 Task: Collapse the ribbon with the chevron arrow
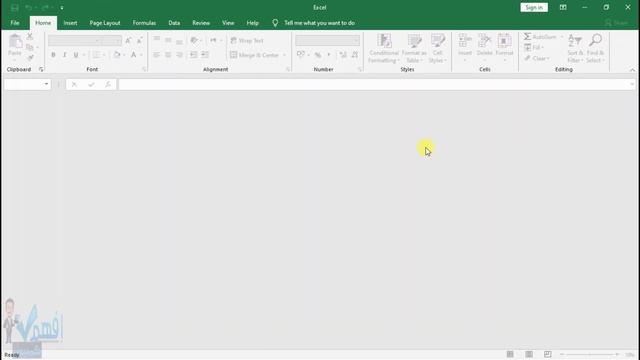tap(632, 70)
